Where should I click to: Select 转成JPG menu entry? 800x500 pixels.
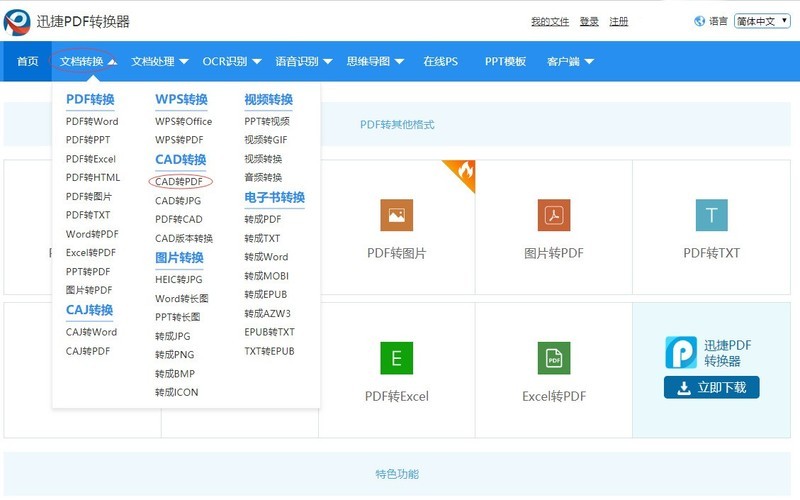[x=173, y=336]
